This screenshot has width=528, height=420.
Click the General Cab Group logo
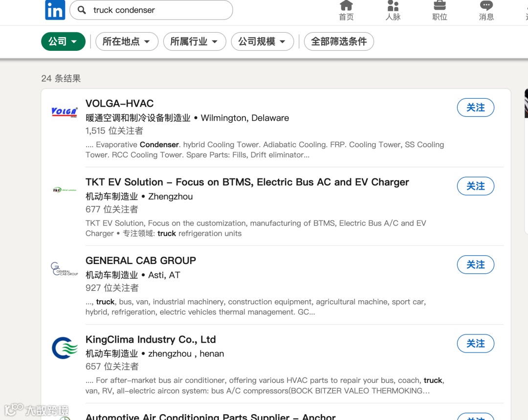click(65, 269)
